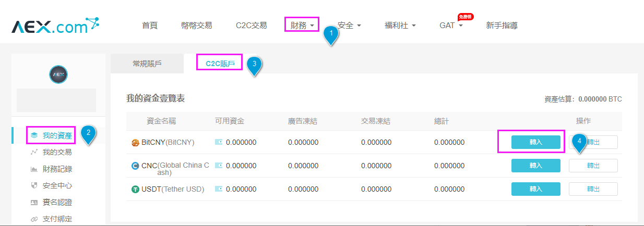Open the user avatar in sidebar
644x226 pixels.
[x=58, y=75]
